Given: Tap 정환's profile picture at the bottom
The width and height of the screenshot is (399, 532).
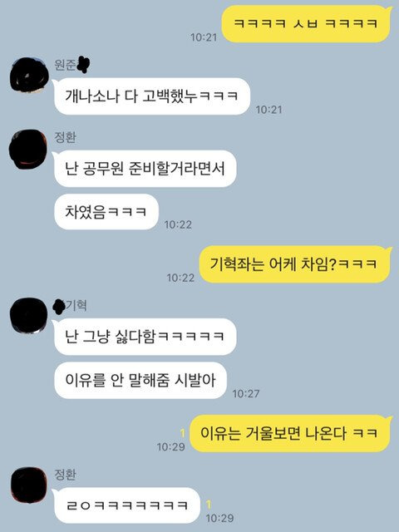Looking at the screenshot, I should [28, 485].
